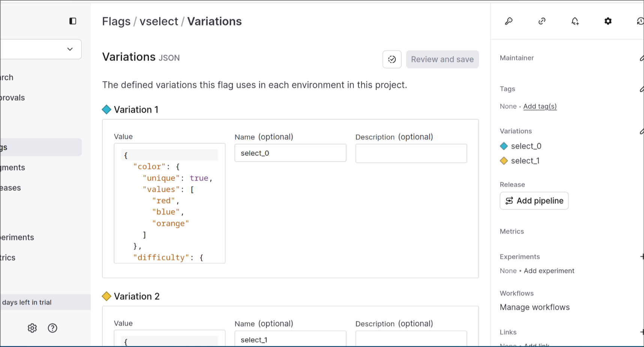Screen dimensions: 644x347
Task: Click the key icon in the right panel
Action: click(509, 21)
